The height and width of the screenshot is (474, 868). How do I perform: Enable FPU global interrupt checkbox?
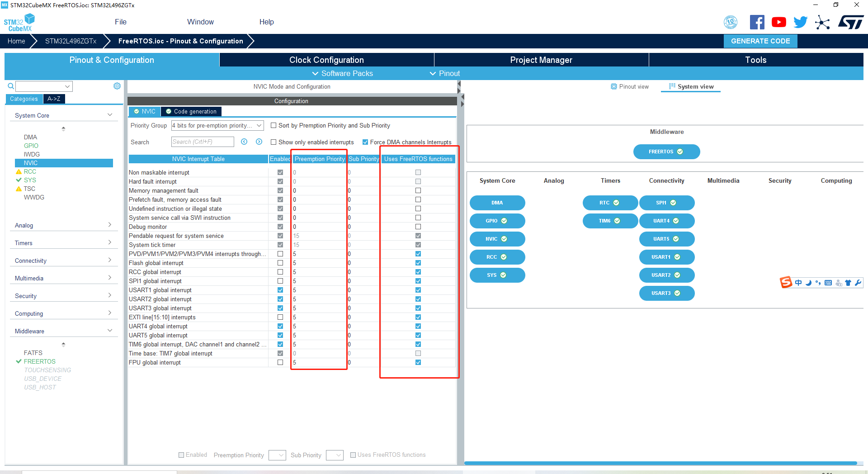[280, 362]
